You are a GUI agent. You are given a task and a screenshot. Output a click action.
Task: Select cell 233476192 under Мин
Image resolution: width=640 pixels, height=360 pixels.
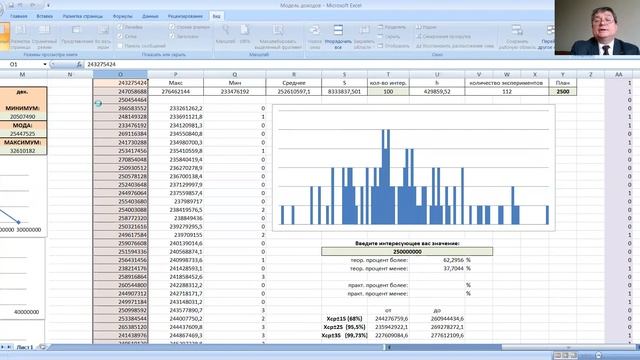[235, 91]
